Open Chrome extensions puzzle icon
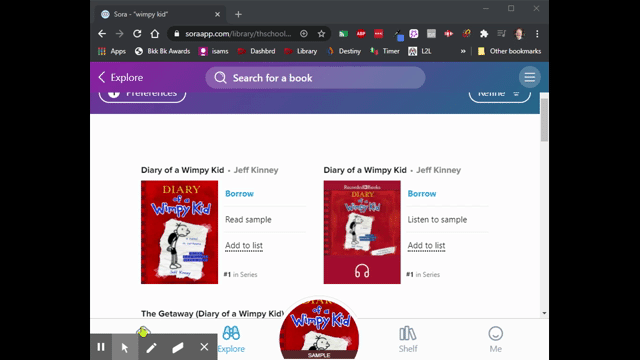Screen dimensions: 640x360 coord(484,34)
